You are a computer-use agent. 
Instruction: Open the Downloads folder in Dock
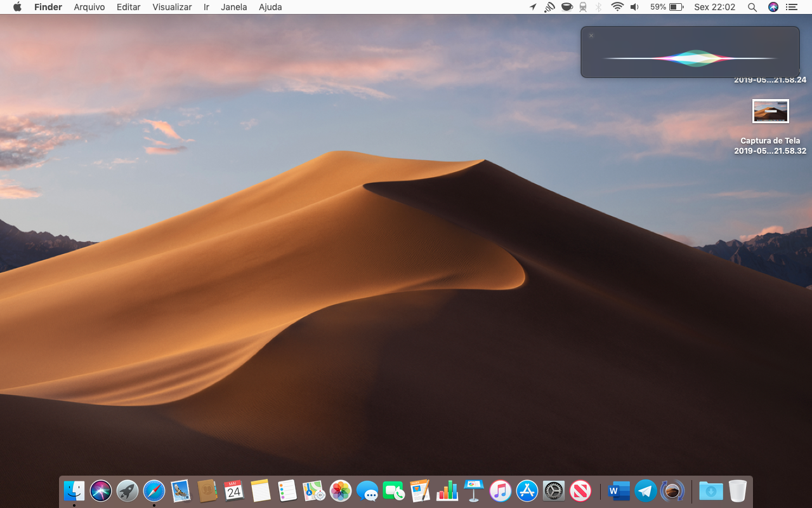tap(711, 491)
